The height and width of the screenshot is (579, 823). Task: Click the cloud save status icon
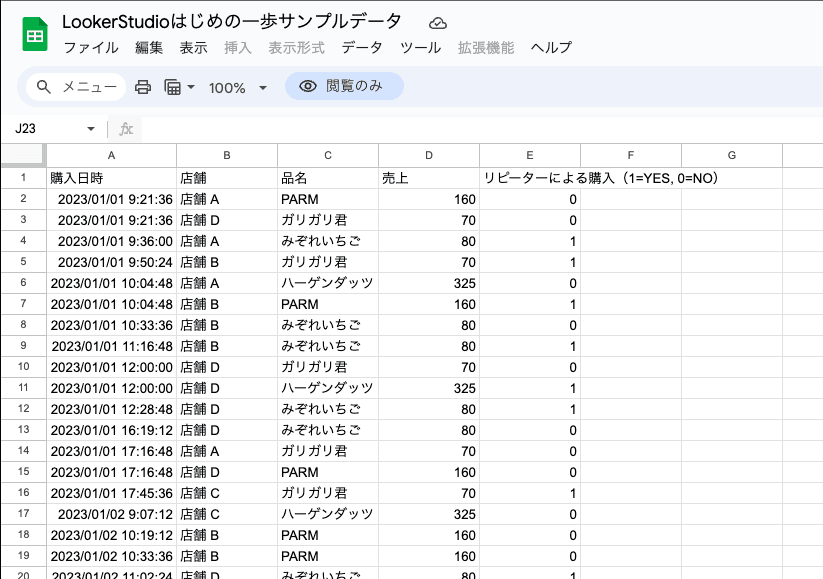point(437,23)
